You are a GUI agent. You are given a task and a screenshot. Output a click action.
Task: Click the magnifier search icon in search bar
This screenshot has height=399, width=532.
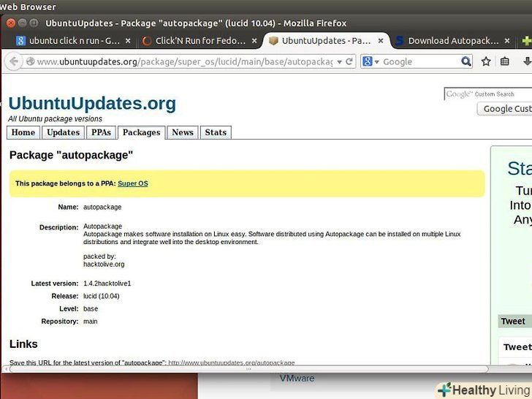[x=466, y=61]
